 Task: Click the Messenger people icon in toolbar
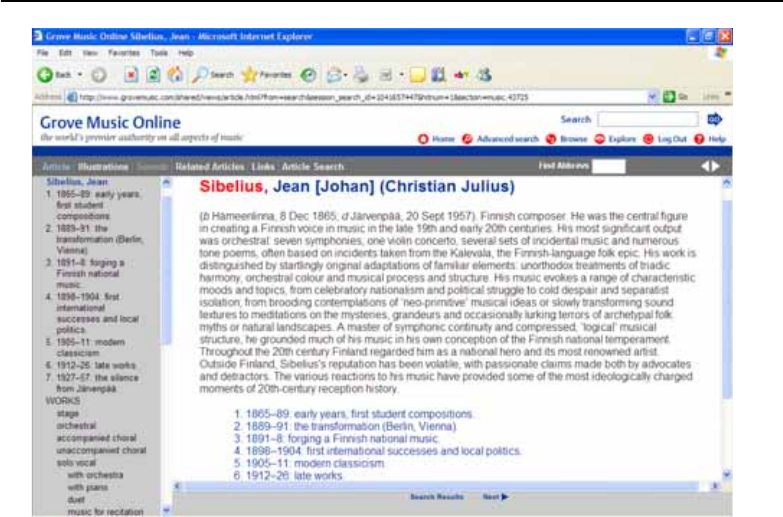484,75
